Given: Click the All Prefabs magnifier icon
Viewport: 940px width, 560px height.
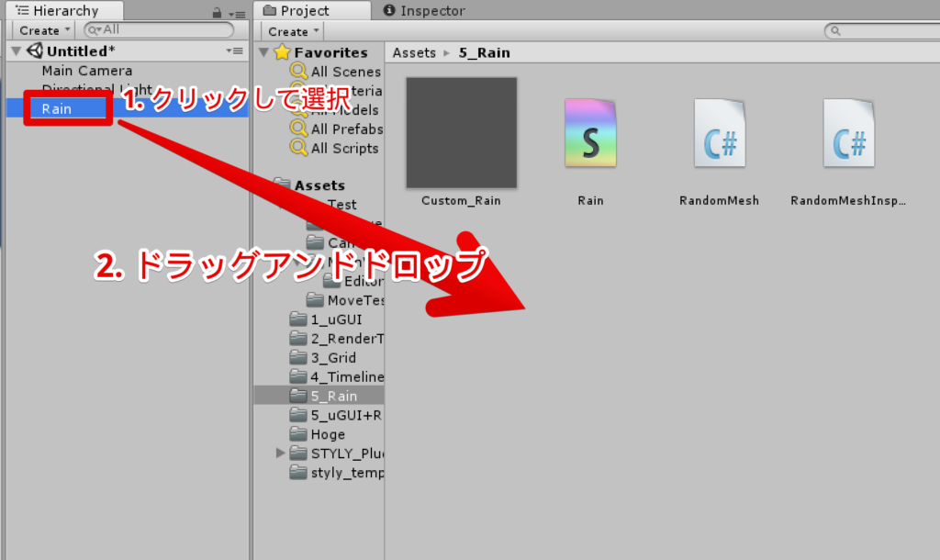Looking at the screenshot, I should [298, 129].
